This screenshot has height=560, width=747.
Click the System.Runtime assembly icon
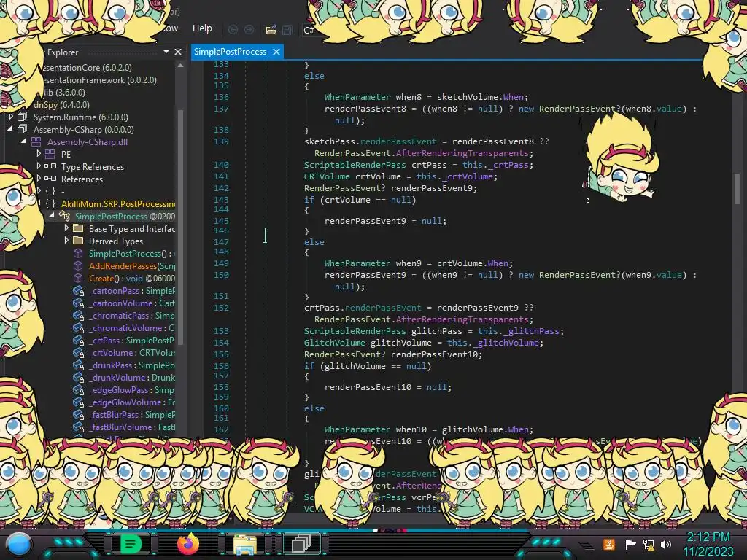23,117
